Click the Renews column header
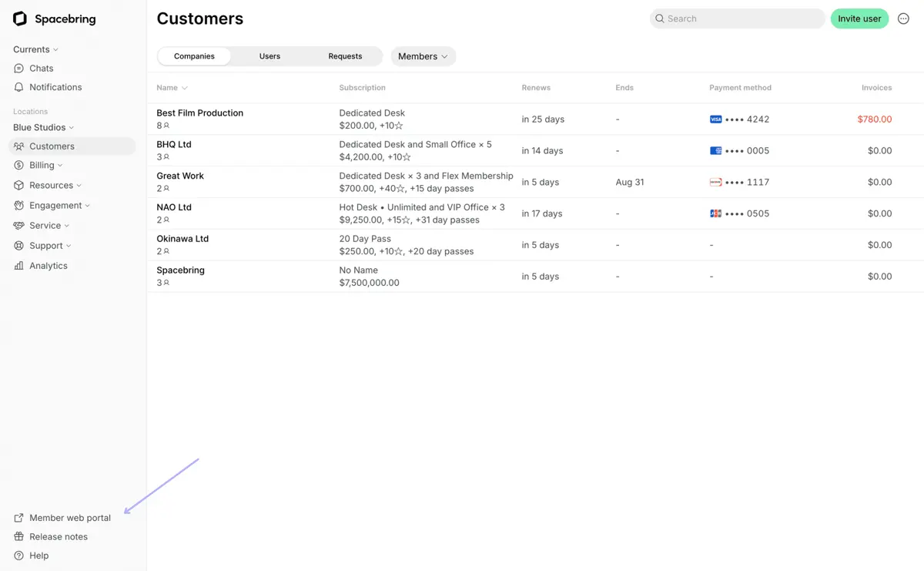 click(x=536, y=88)
